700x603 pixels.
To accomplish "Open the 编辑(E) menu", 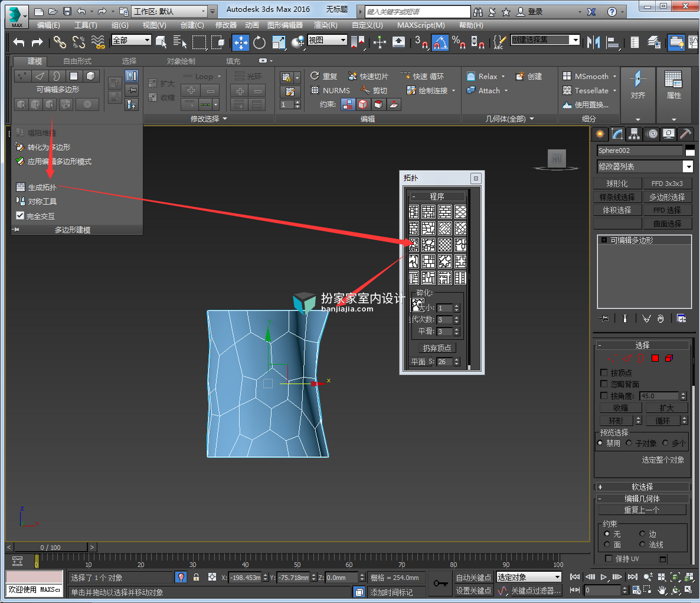I will tap(48, 25).
